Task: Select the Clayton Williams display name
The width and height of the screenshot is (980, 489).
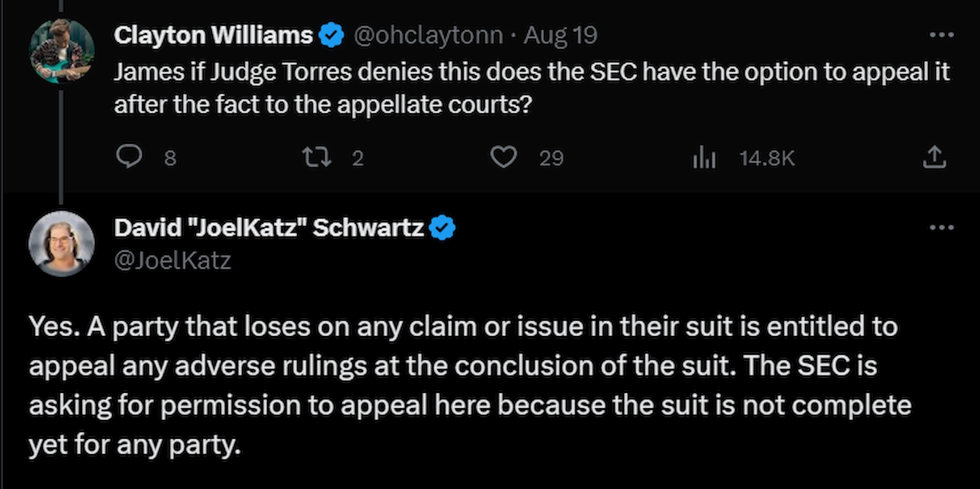Action: 211,34
